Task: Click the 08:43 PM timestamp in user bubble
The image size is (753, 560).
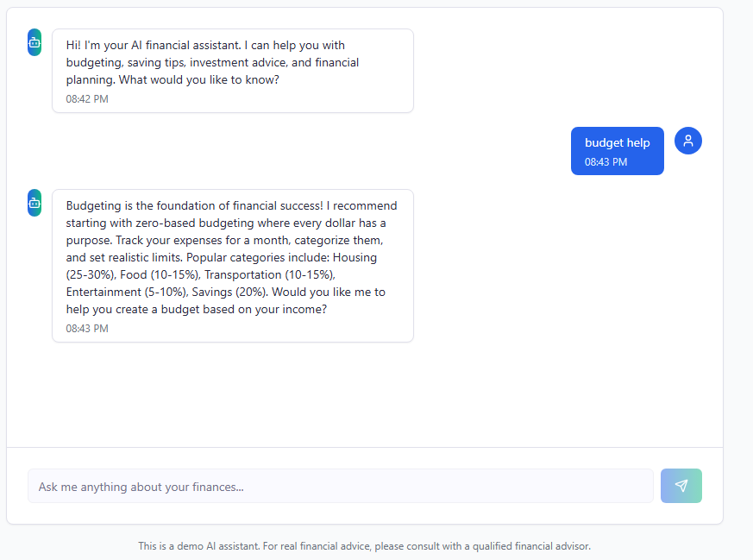Action: coord(606,162)
